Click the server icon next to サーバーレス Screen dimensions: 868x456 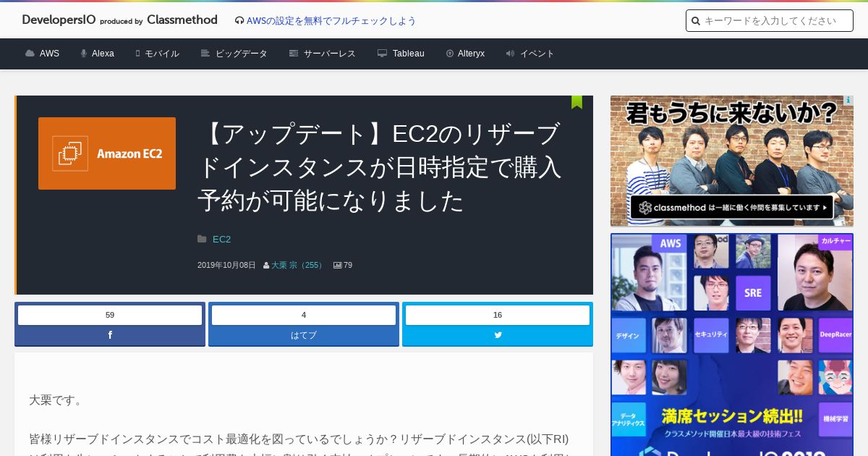point(294,54)
